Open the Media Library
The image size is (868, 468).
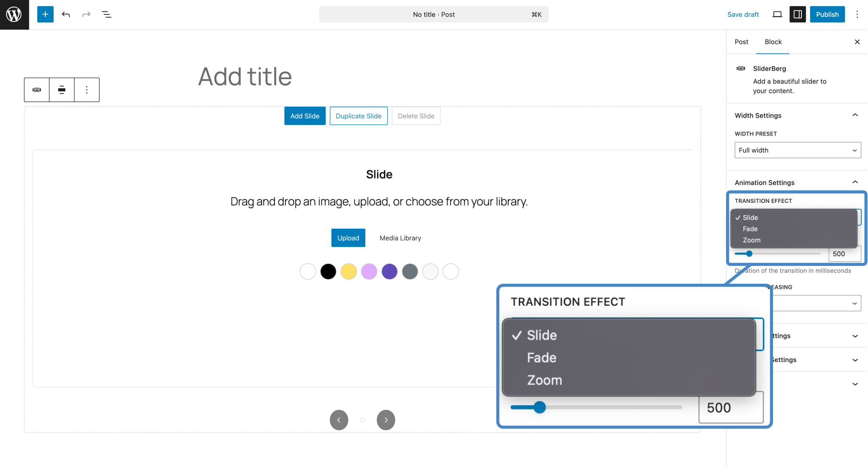point(400,238)
